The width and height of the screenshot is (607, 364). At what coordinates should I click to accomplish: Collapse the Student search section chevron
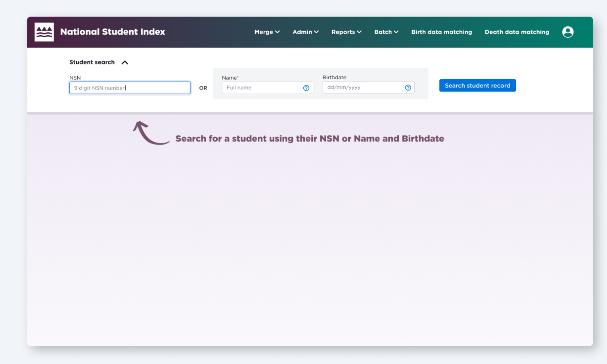[x=125, y=63]
